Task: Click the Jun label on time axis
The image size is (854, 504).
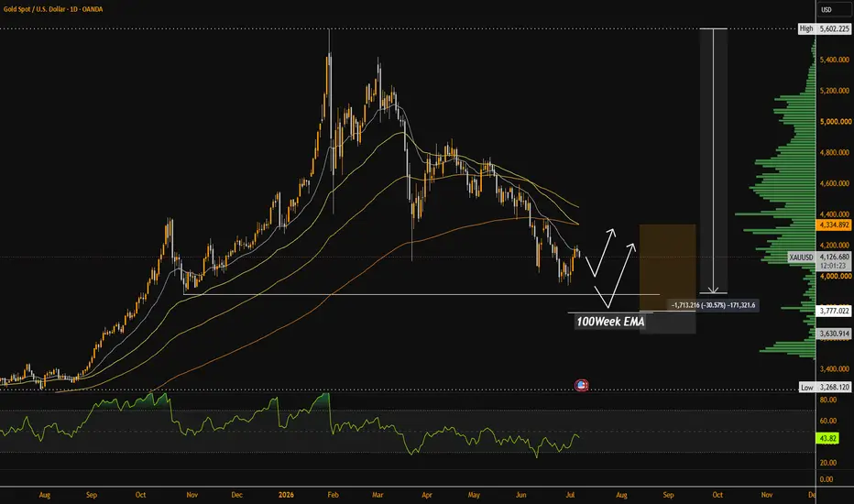Action: point(521,495)
